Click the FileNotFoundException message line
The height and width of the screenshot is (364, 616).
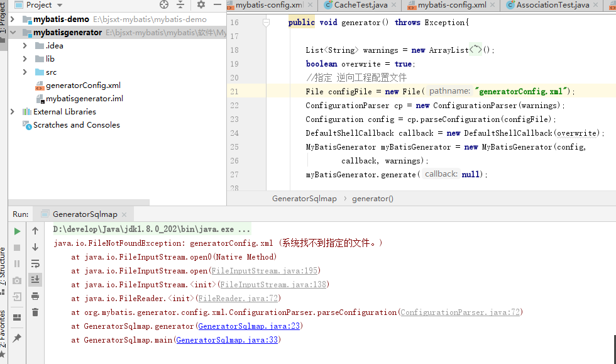click(218, 243)
